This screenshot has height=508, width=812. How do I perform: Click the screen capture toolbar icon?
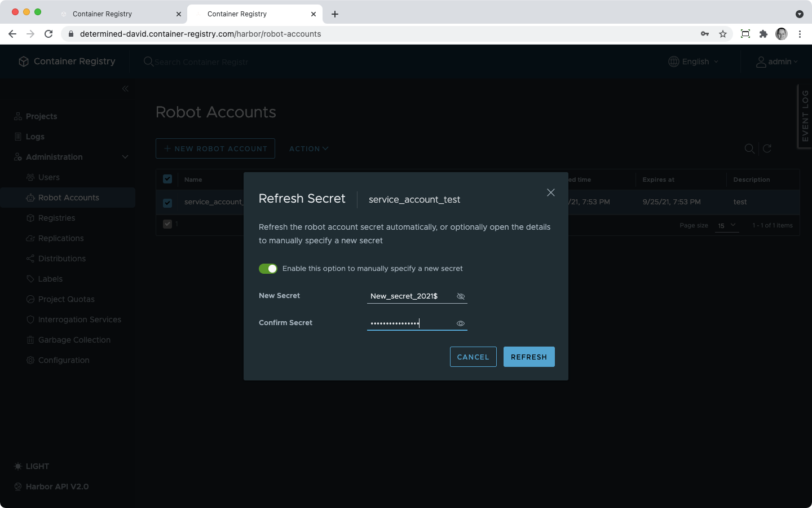[x=745, y=34]
